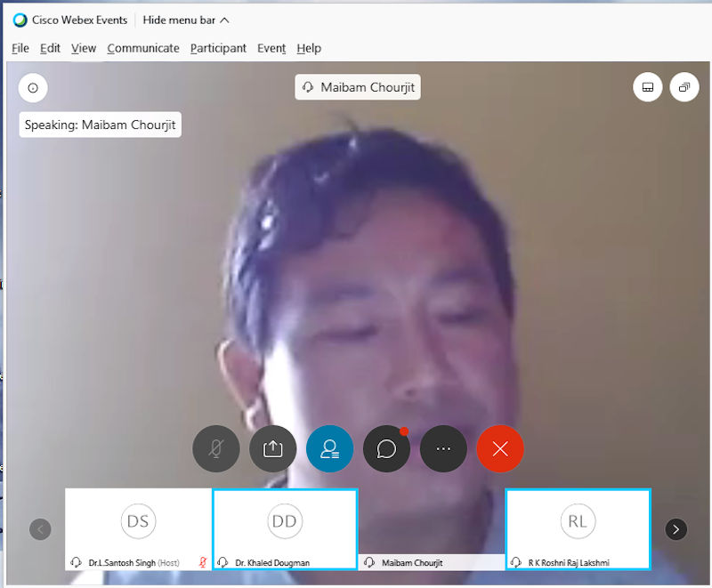Open the Help menu
The image size is (712, 588).
click(x=309, y=48)
